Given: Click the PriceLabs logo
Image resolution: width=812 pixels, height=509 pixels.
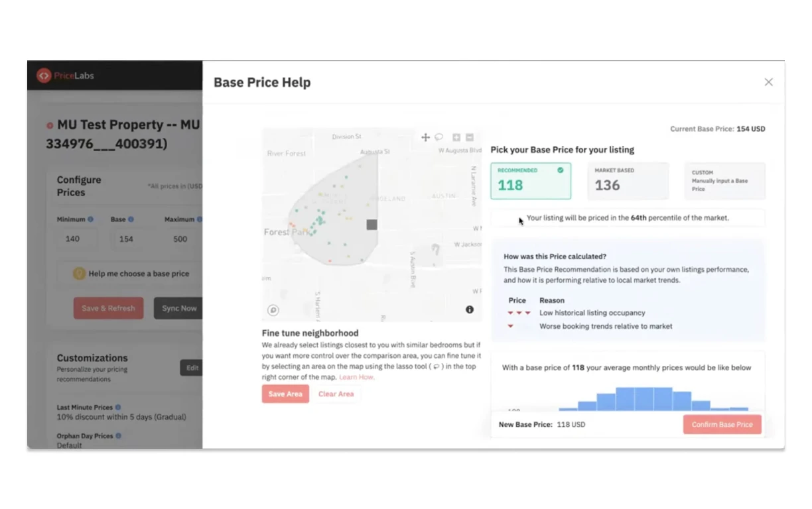Looking at the screenshot, I should click(66, 76).
